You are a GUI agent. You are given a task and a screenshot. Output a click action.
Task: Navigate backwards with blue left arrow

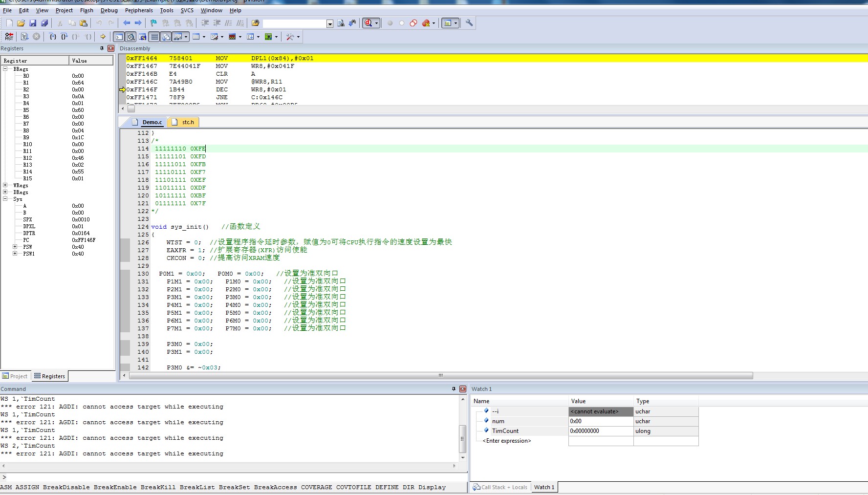point(127,23)
